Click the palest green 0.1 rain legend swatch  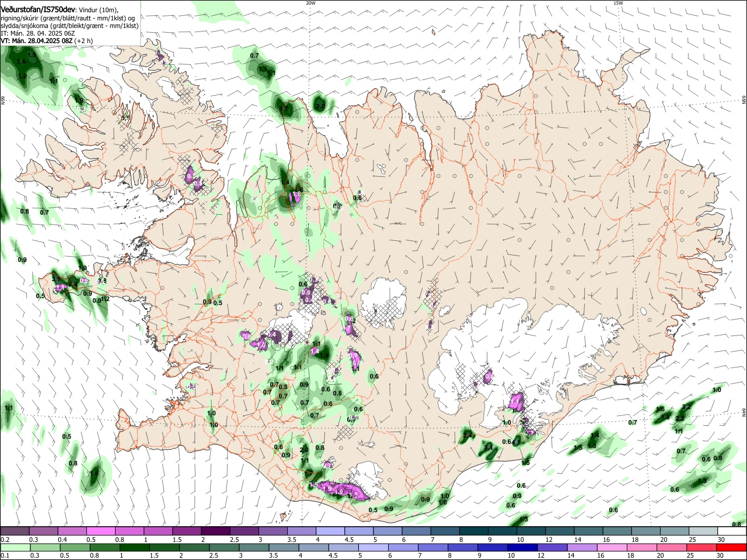click(15, 548)
